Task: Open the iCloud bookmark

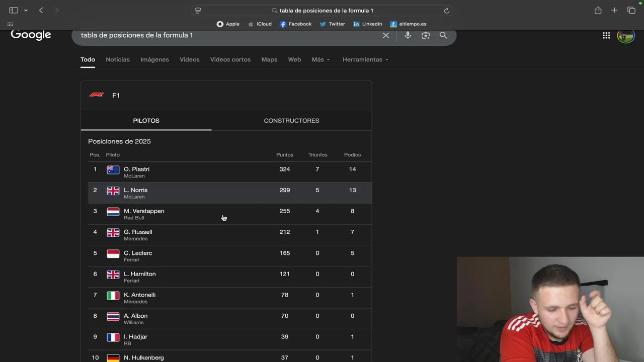Action: pos(260,24)
